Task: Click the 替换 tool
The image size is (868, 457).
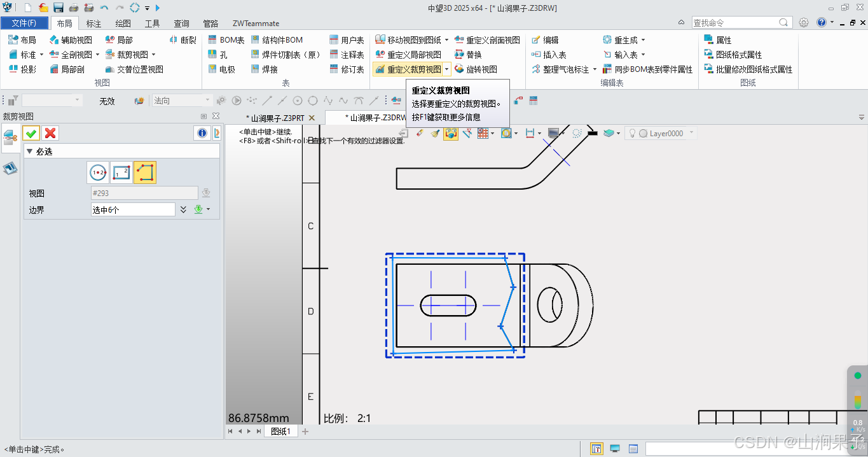Action: click(x=468, y=55)
